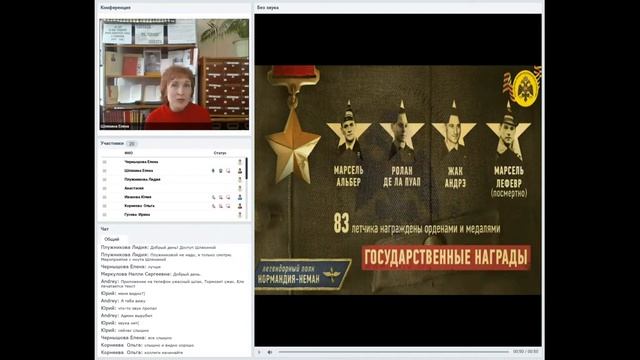
Task: Click the screen-share status icon for Шляхина Елена
Action: (x=228, y=171)
